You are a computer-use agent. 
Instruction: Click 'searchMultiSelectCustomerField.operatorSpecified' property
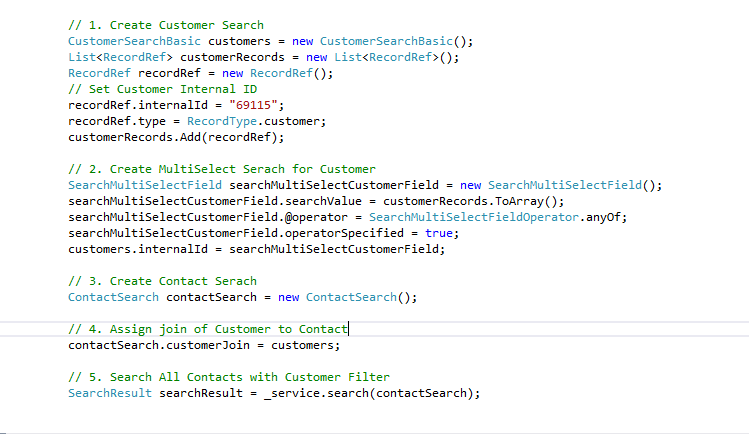pos(236,233)
